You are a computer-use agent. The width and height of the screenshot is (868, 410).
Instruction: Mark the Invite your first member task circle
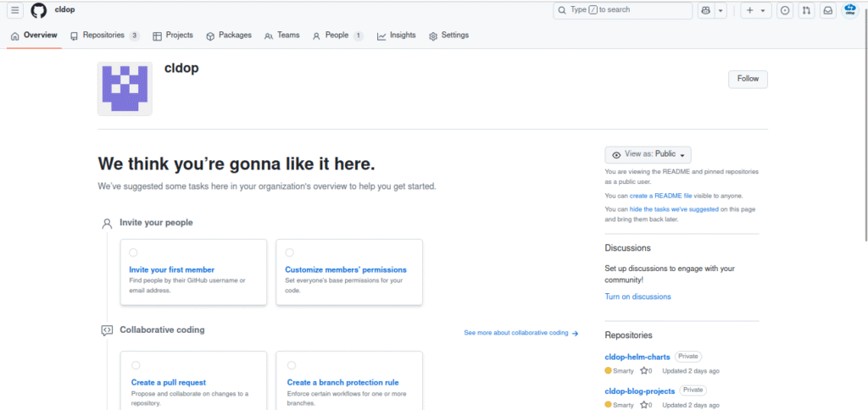coord(133,252)
